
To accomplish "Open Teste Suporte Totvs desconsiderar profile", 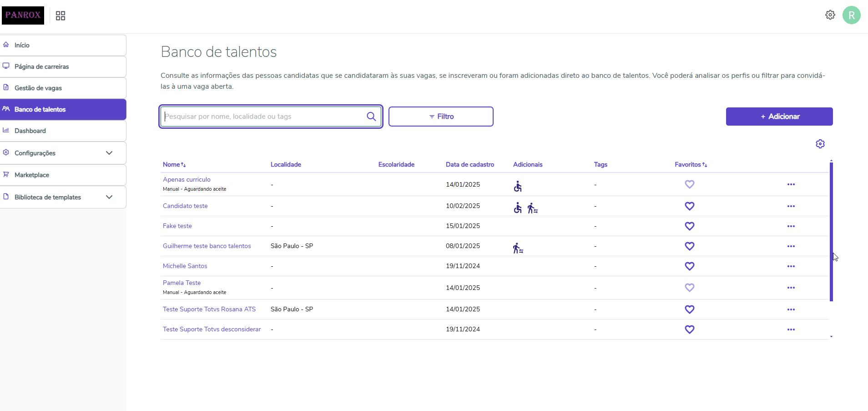I will [x=212, y=330].
